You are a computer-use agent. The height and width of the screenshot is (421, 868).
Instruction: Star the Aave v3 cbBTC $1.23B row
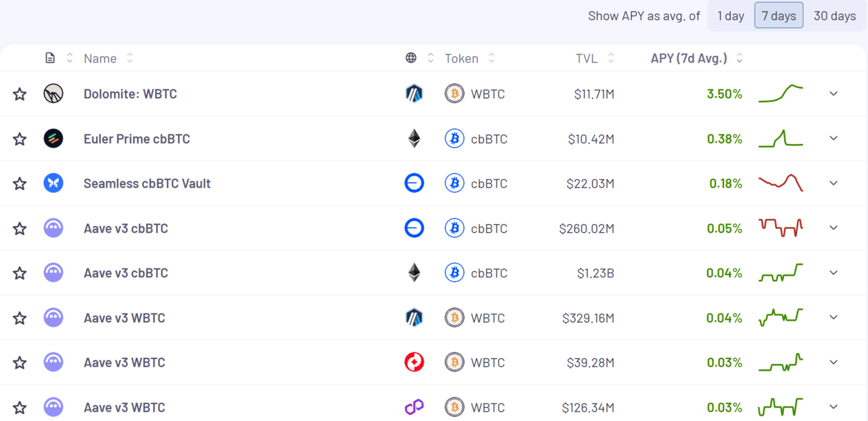19,273
